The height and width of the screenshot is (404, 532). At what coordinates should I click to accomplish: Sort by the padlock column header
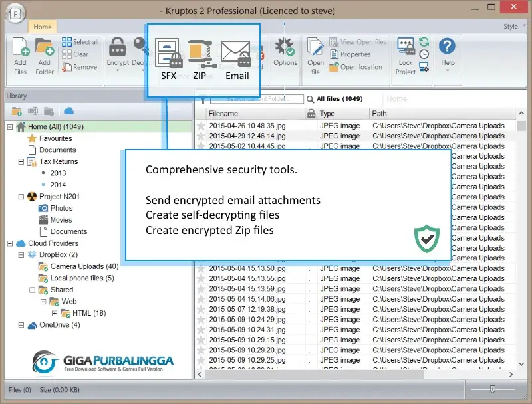[311, 114]
